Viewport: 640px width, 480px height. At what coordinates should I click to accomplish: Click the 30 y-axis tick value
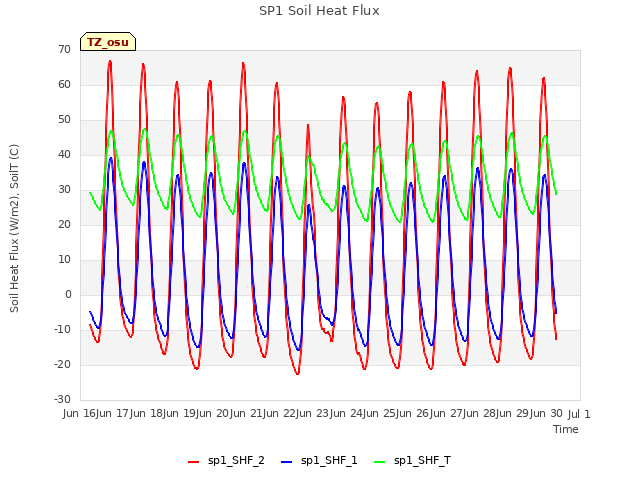64,189
